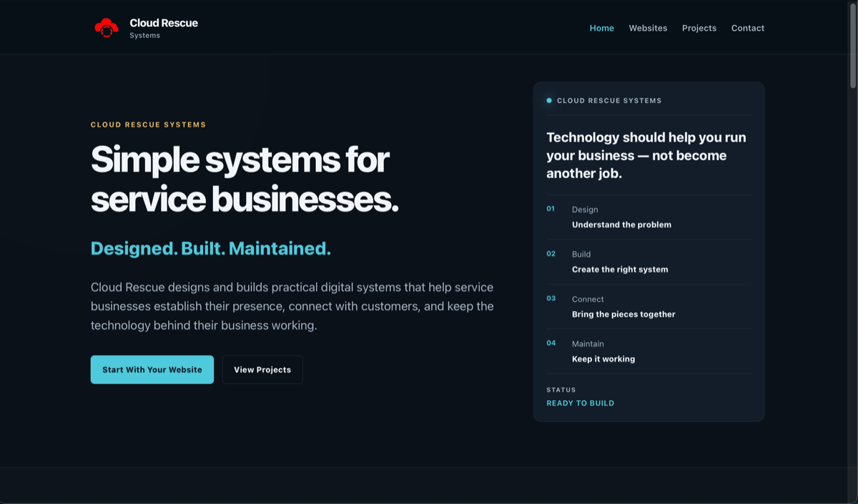Click 'Understand the problem' text

621,224
